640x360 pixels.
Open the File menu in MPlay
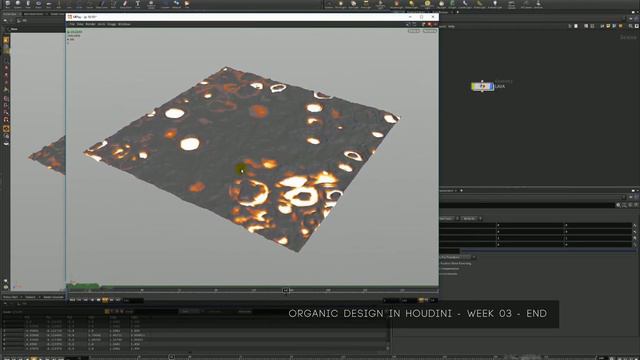coord(71,24)
